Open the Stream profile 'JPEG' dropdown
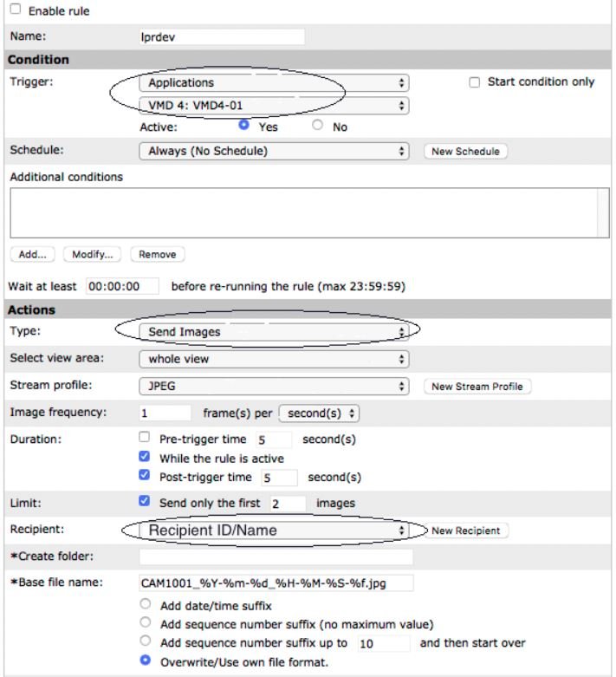The width and height of the screenshot is (616, 677). (x=274, y=387)
